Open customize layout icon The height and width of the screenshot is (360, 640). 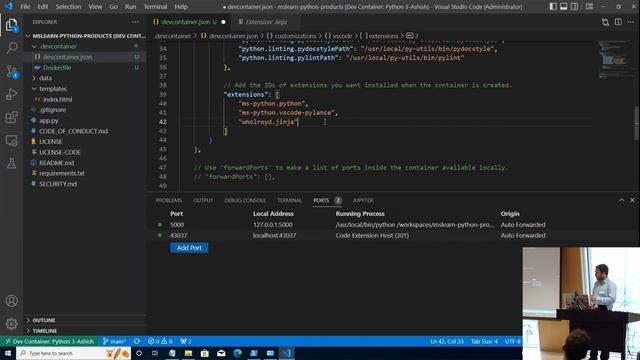[x=589, y=7]
